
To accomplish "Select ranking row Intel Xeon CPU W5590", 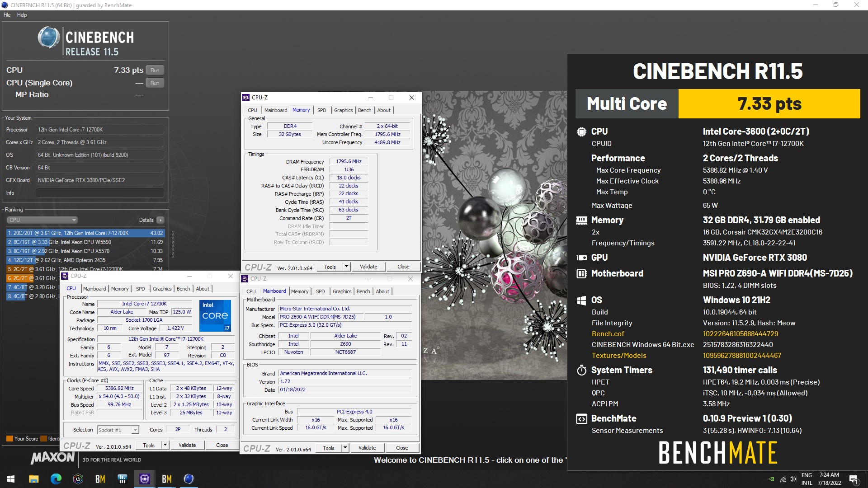I will [x=85, y=242].
